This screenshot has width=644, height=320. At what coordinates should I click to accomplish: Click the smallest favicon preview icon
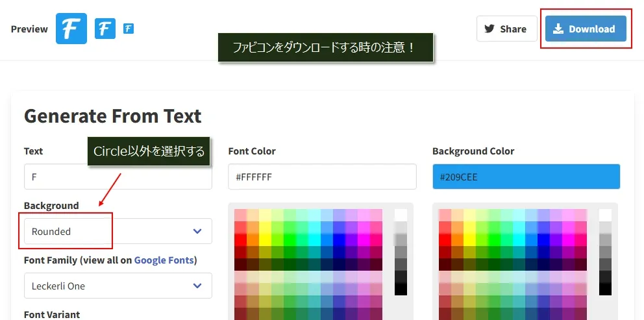point(129,29)
